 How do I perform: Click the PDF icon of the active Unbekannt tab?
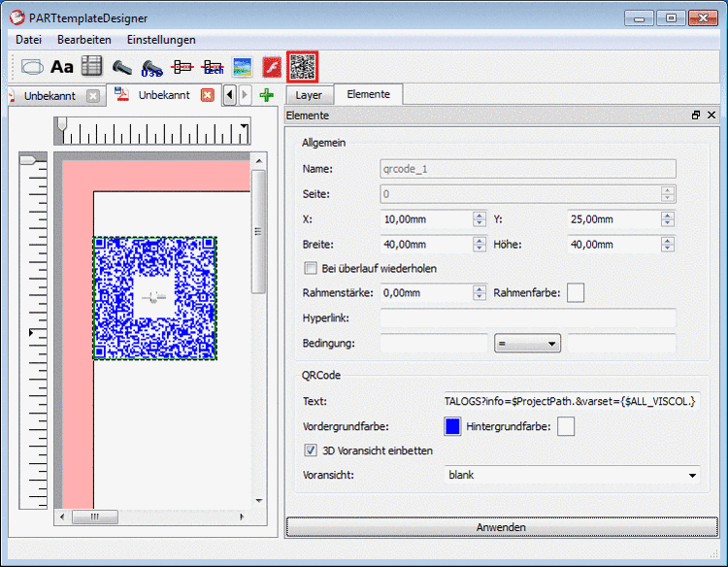point(121,94)
